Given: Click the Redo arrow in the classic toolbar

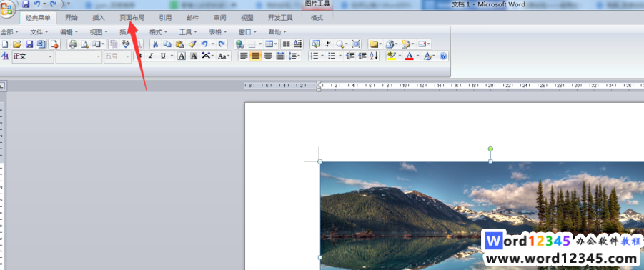Looking at the screenshot, I should click(x=222, y=44).
